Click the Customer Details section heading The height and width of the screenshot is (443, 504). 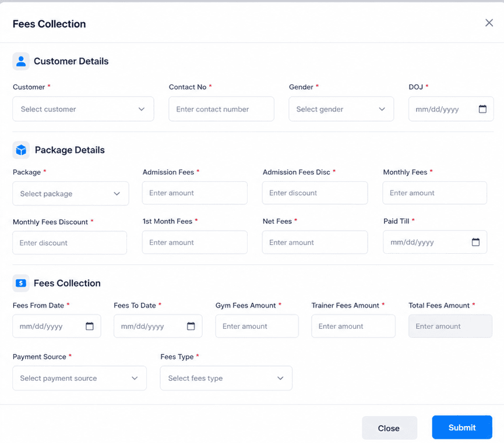pos(71,61)
